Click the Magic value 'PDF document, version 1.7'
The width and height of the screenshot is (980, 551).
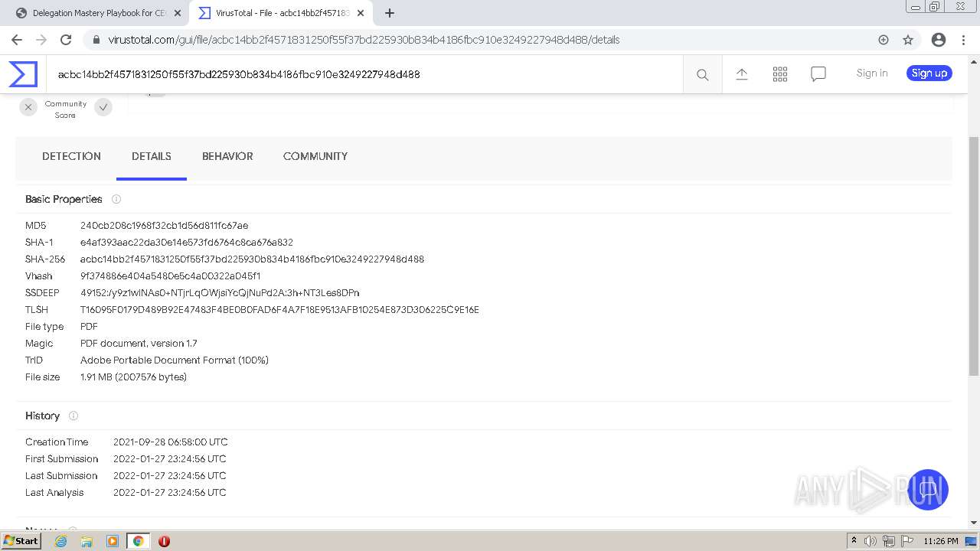pos(139,344)
